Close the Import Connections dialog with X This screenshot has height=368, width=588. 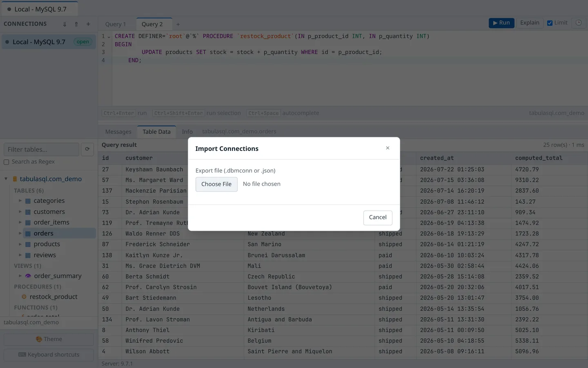[388, 148]
